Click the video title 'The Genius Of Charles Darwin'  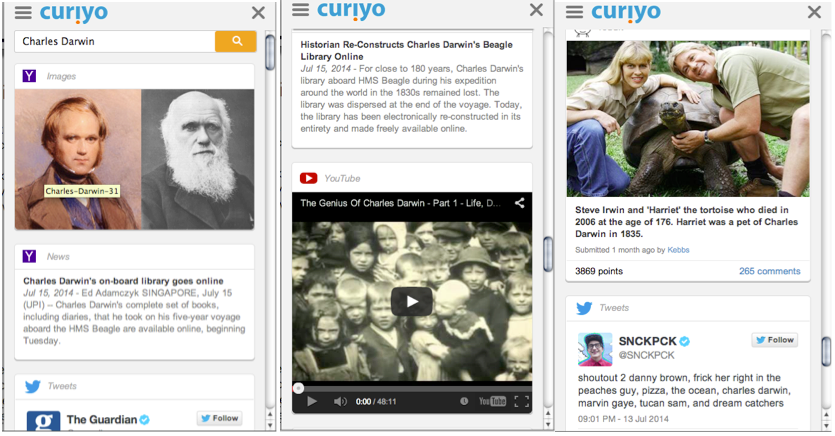400,203
